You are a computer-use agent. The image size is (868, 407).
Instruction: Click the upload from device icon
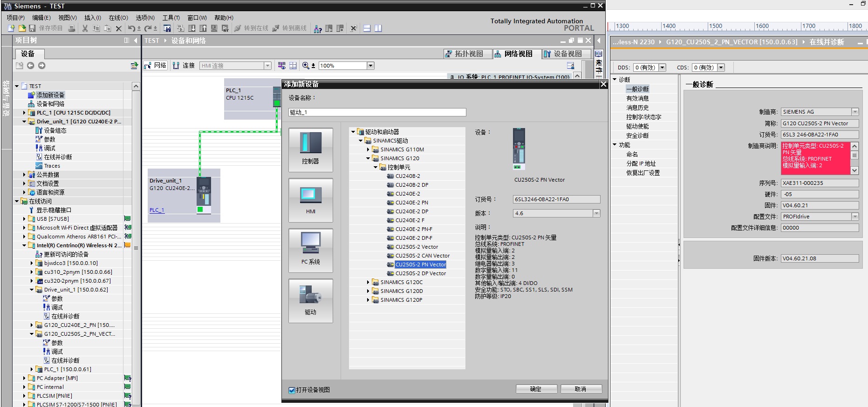pos(203,28)
